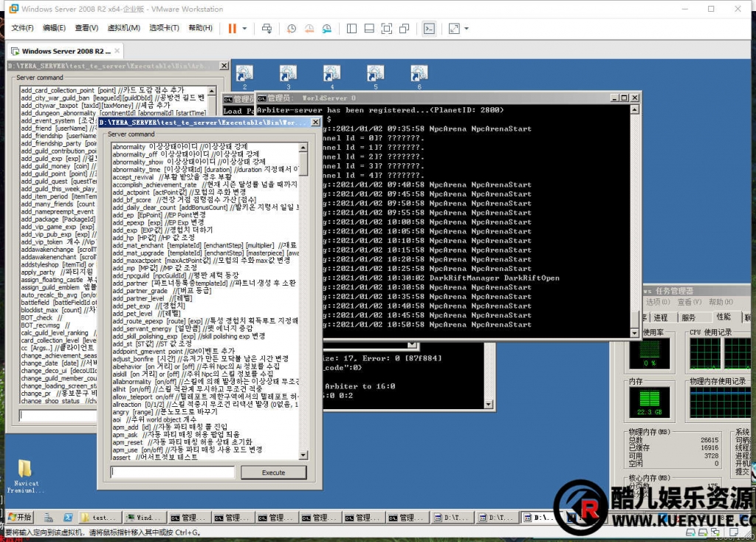Select desktop shortcut icon 5
The height and width of the screenshot is (542, 756).
376,77
